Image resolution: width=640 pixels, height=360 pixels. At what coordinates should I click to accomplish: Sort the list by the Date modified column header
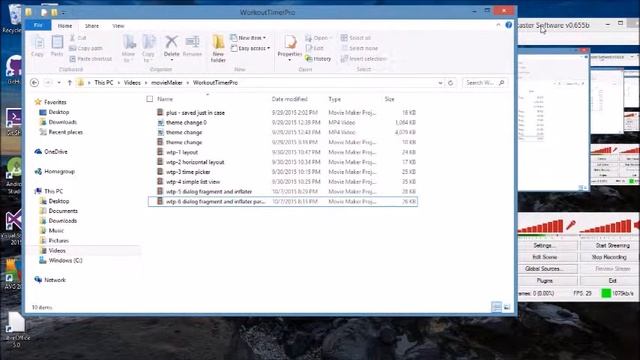[x=290, y=99]
